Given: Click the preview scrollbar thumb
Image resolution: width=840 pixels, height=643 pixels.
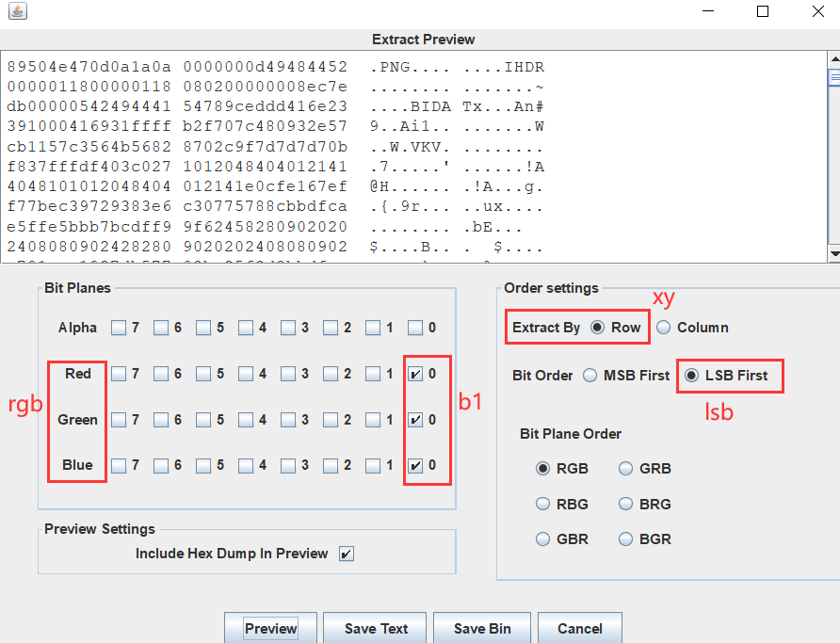Looking at the screenshot, I should (x=834, y=77).
